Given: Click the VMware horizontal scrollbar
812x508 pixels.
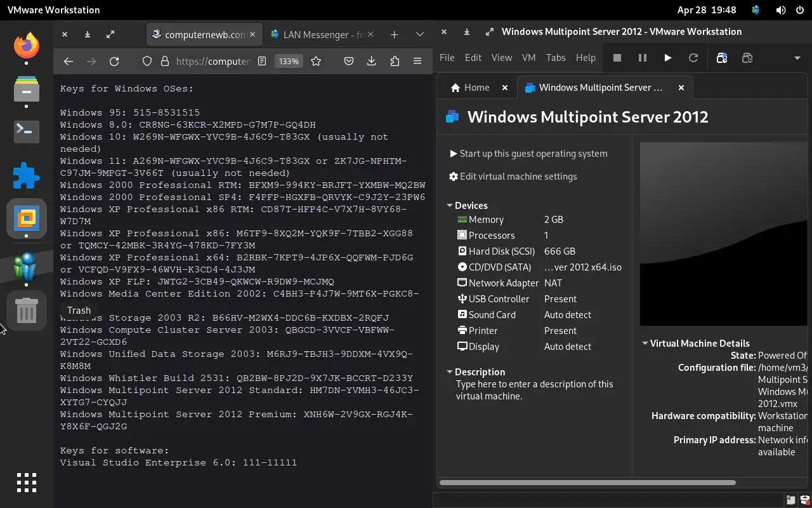Looking at the screenshot, I should [x=587, y=483].
